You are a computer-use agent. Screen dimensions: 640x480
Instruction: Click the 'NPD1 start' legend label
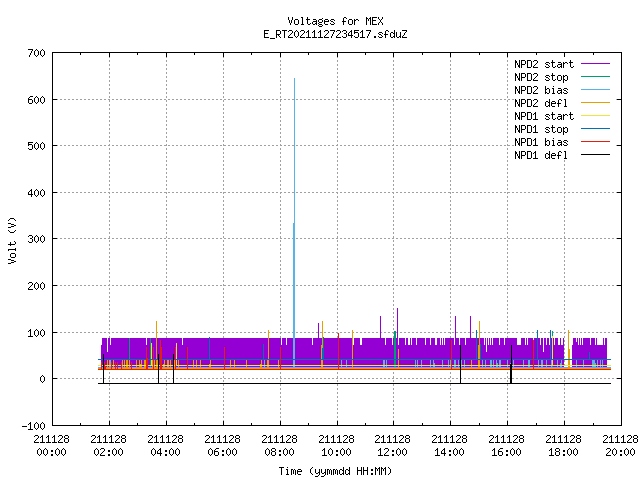pyautogui.click(x=544, y=116)
